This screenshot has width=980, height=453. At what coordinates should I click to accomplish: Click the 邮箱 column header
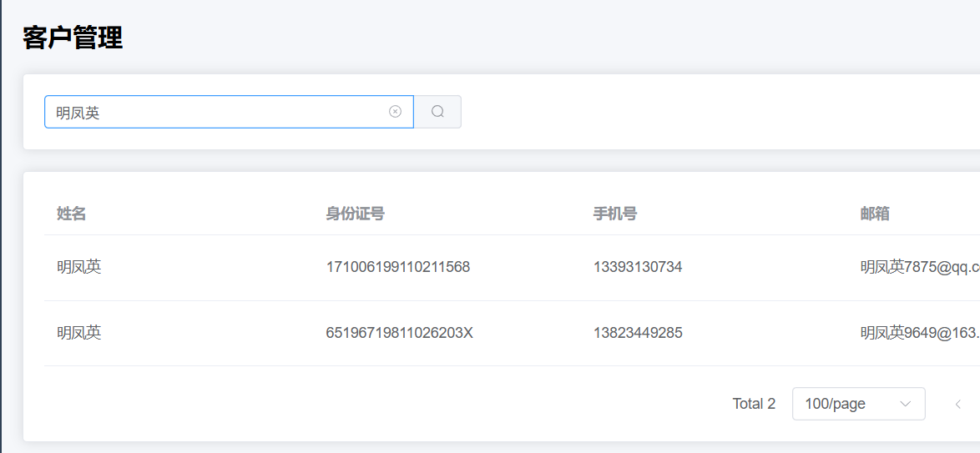click(x=875, y=214)
